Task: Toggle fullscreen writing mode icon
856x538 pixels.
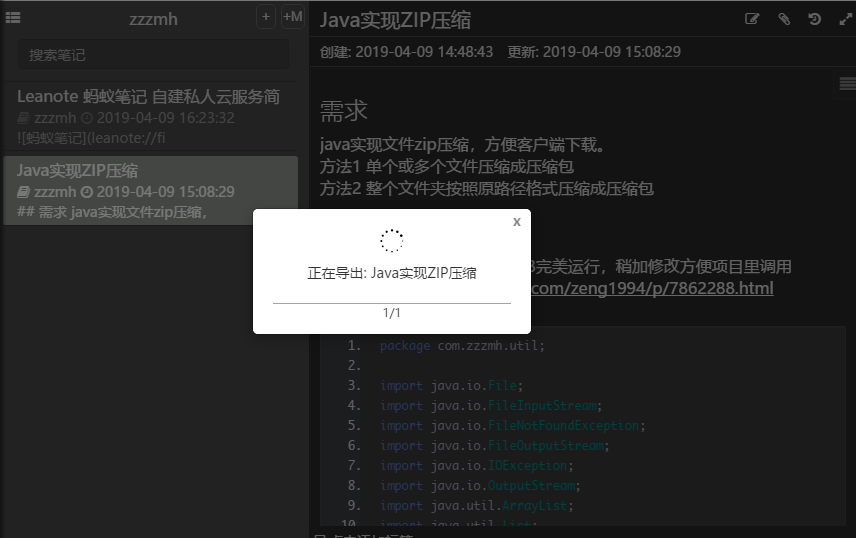Action: click(846, 19)
